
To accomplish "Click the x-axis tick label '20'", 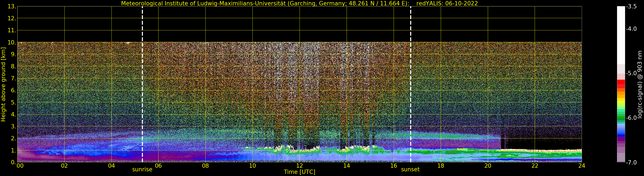I will click(x=488, y=166).
